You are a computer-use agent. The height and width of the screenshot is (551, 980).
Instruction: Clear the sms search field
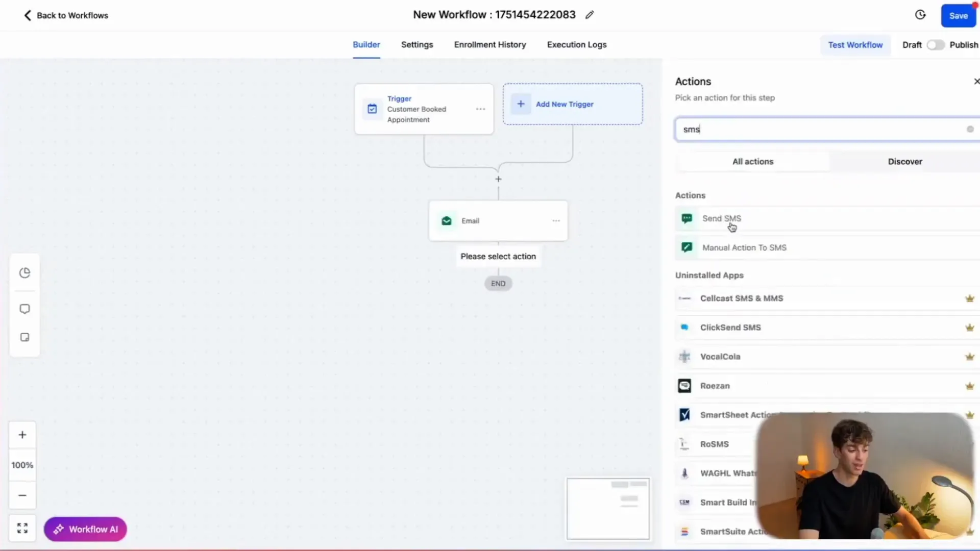970,129
